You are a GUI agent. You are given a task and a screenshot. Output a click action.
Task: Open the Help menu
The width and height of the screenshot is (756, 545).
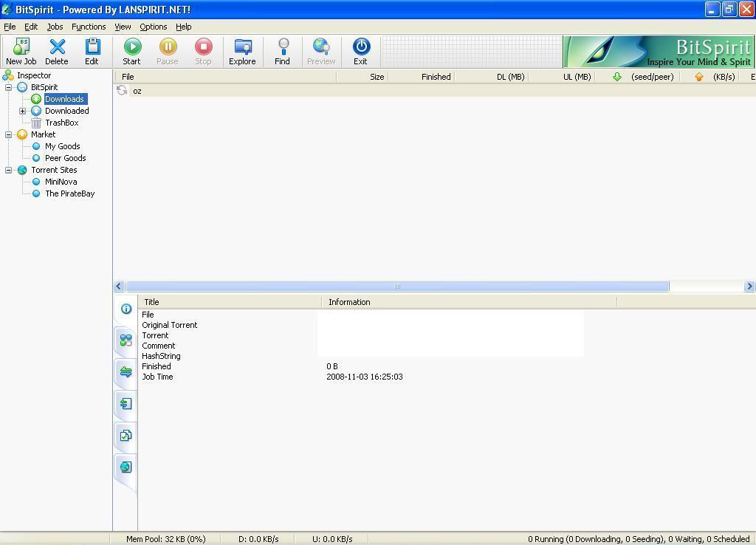coord(183,27)
